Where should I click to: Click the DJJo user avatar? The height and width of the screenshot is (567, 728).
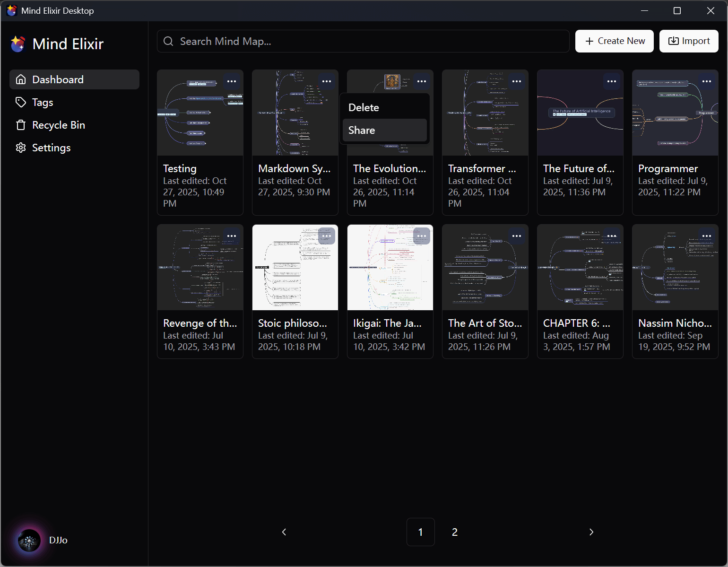29,540
